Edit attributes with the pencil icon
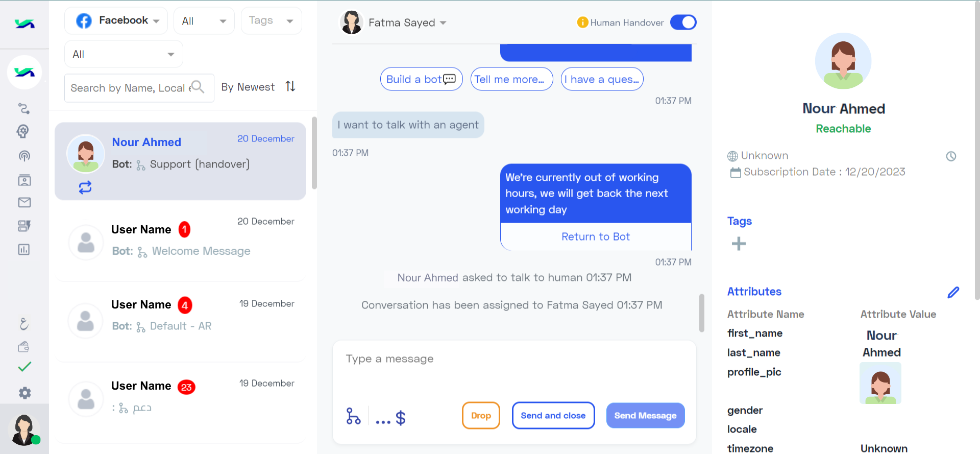Image resolution: width=980 pixels, height=454 pixels. click(x=953, y=292)
